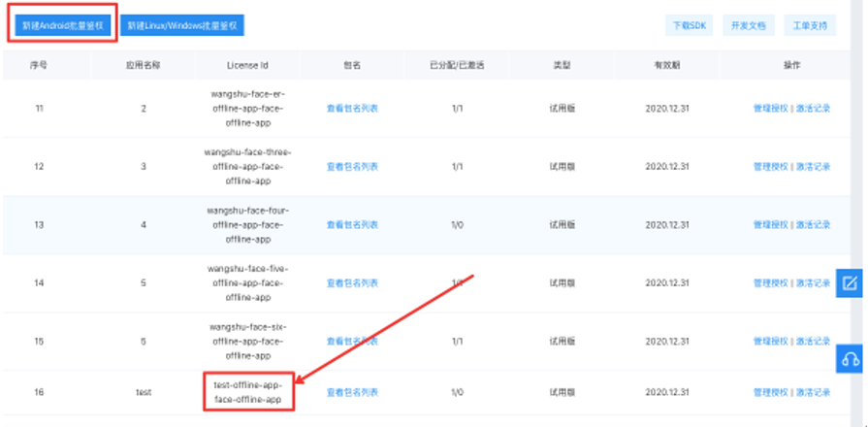The image size is (868, 428).
Task: Click sequence number 16 cell
Action: pyautogui.click(x=39, y=392)
